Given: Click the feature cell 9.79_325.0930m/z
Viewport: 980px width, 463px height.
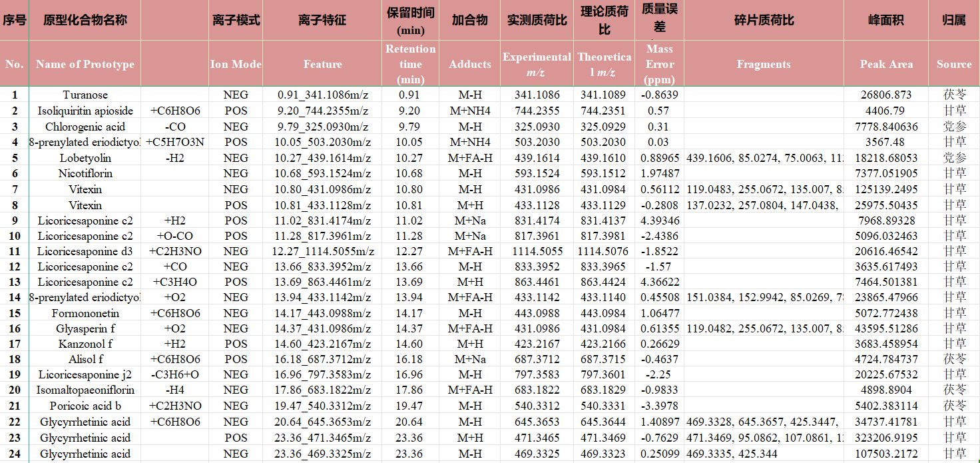Looking at the screenshot, I should pyautogui.click(x=322, y=126).
